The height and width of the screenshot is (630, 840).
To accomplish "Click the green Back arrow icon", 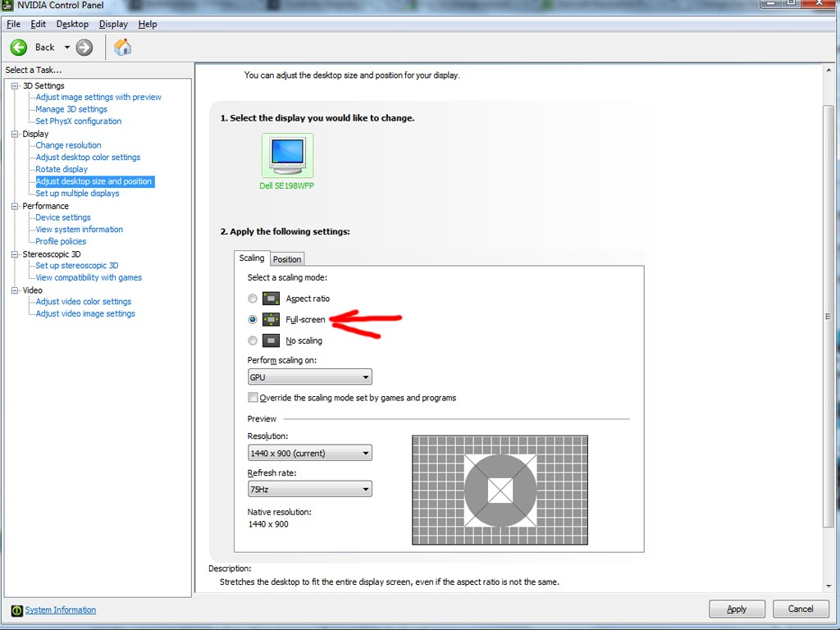I will 19,48.
